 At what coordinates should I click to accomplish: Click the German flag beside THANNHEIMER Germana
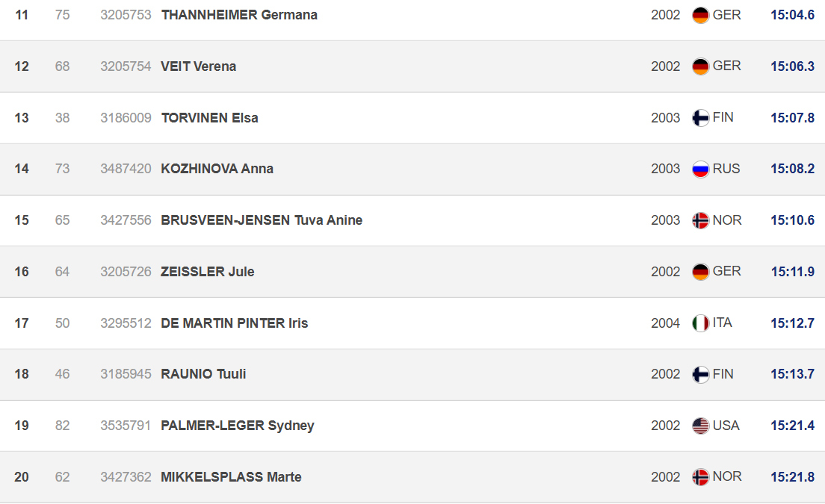[700, 15]
